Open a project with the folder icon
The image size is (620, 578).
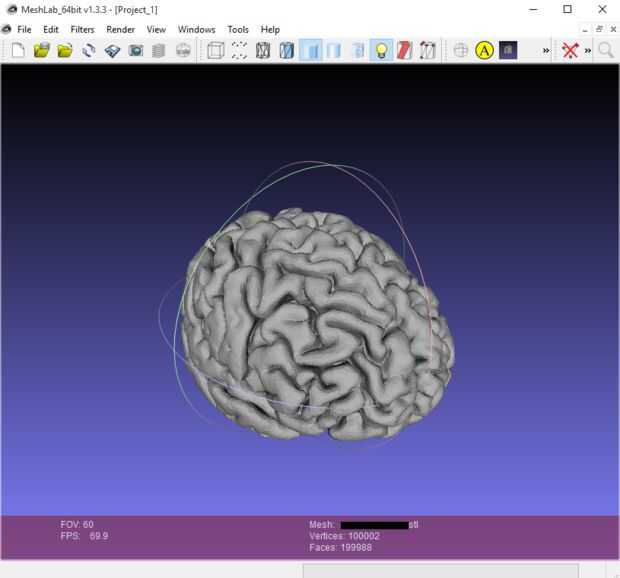41,50
